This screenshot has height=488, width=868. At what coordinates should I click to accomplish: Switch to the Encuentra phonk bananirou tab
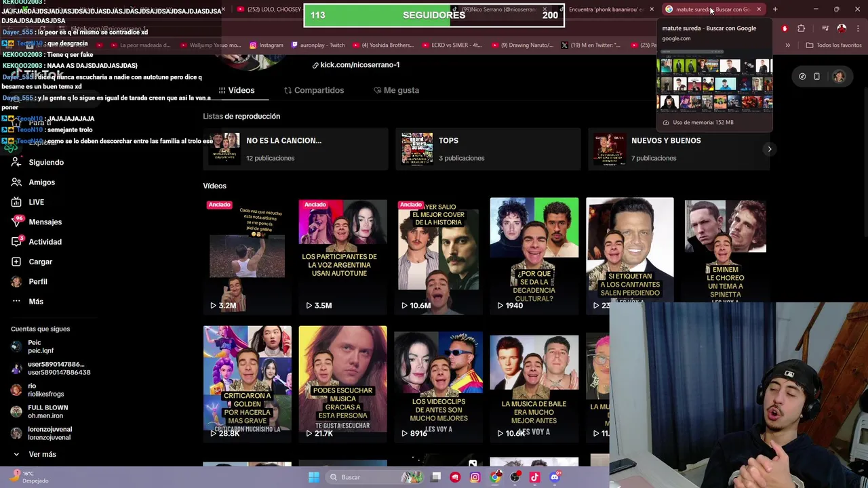[606, 9]
